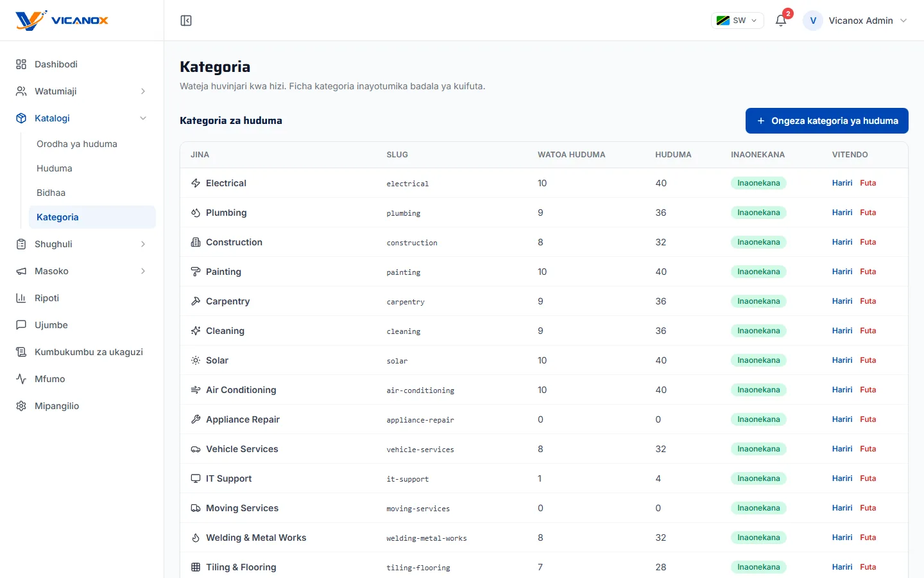The image size is (924, 578).
Task: Click the Air Conditioning wind icon
Action: pyautogui.click(x=196, y=390)
